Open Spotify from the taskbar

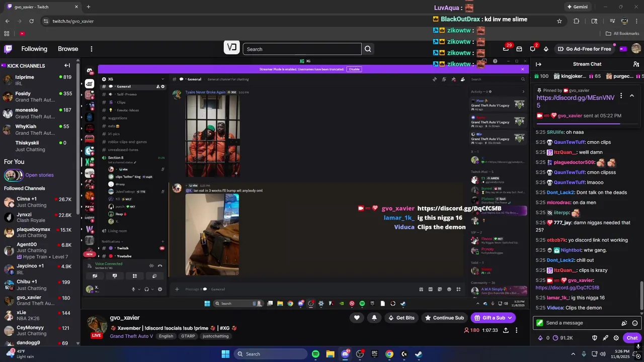click(x=315, y=354)
